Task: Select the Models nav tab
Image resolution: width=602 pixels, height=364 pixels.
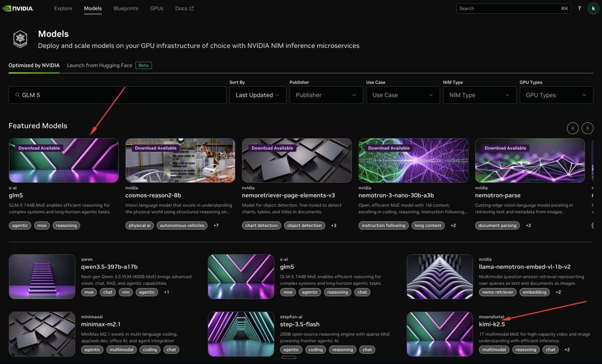Action: tap(93, 9)
